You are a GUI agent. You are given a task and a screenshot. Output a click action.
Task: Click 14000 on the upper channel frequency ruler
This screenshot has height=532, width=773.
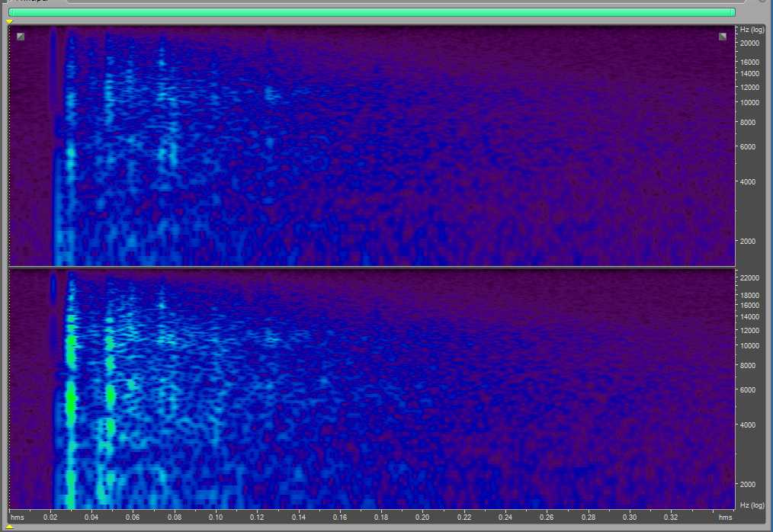point(750,73)
